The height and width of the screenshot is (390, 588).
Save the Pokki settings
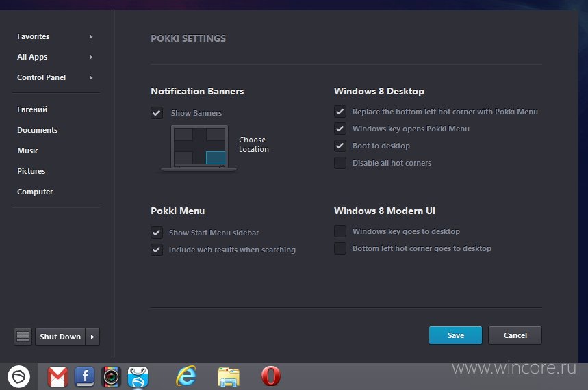(455, 335)
